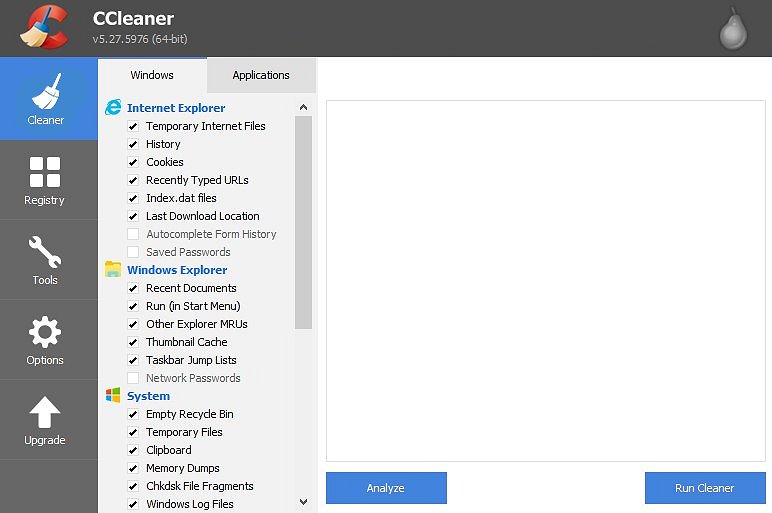The height and width of the screenshot is (513, 772).
Task: Switch to the Windows tab
Action: pyautogui.click(x=152, y=75)
